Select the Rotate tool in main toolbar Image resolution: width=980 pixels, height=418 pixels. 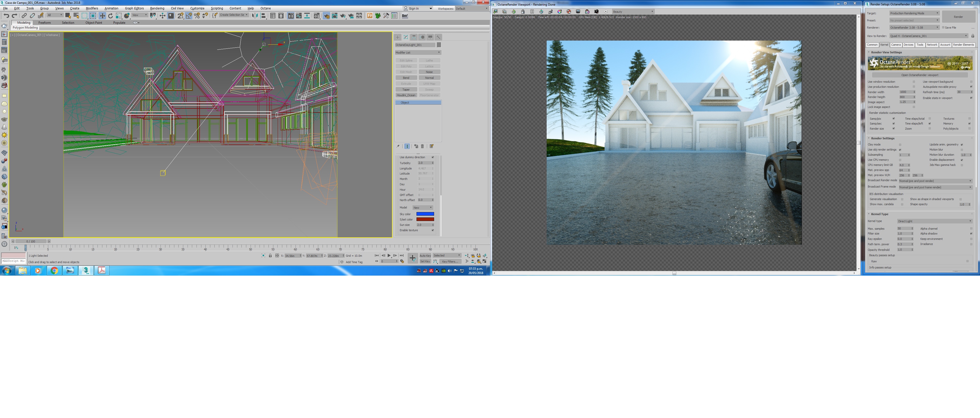point(110,16)
